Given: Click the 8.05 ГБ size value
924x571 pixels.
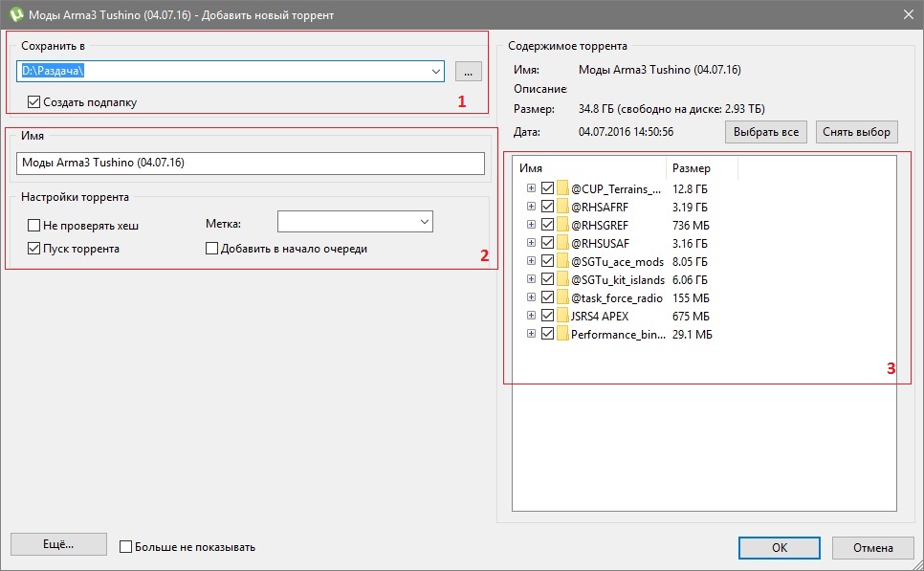Looking at the screenshot, I should (x=690, y=262).
